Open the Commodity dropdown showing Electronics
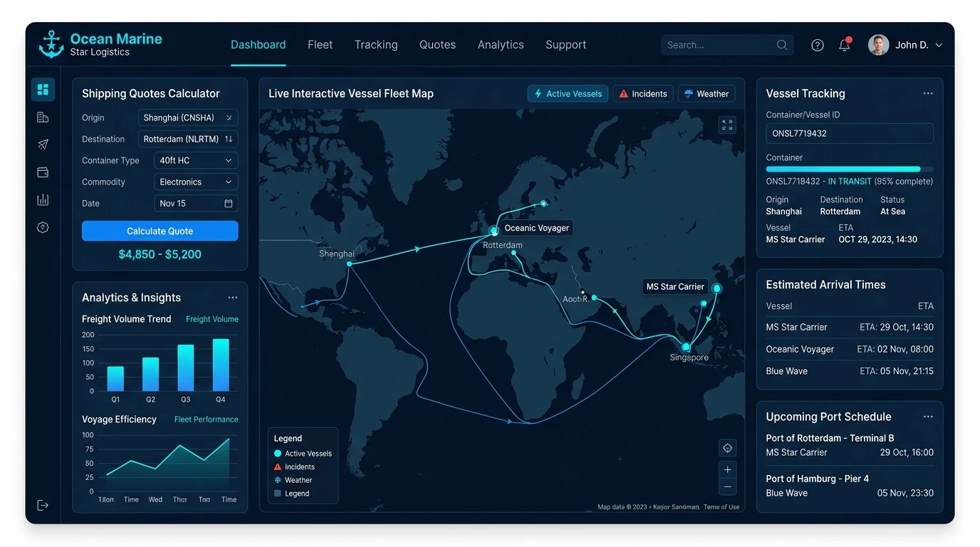The width and height of the screenshot is (980, 547). point(196,182)
